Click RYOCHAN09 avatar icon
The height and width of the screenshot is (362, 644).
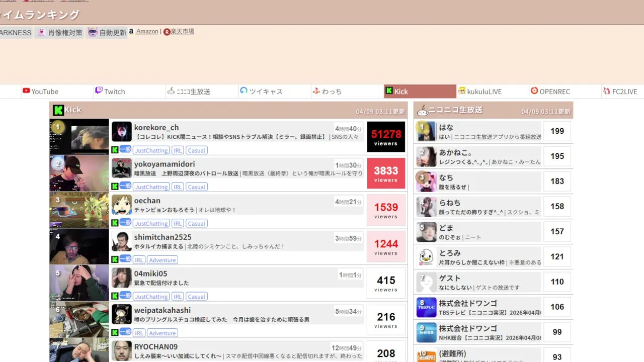122,351
